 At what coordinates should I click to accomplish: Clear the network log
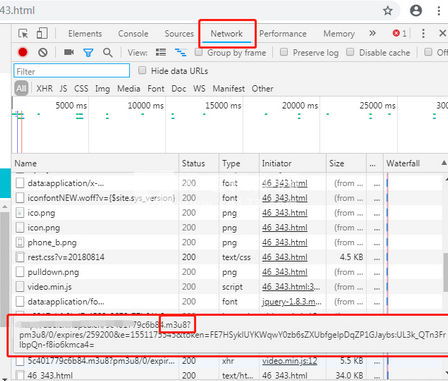pos(43,52)
